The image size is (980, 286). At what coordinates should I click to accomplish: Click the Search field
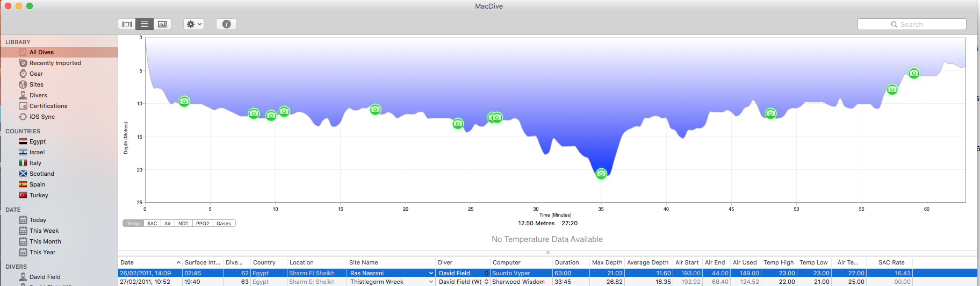click(x=912, y=24)
